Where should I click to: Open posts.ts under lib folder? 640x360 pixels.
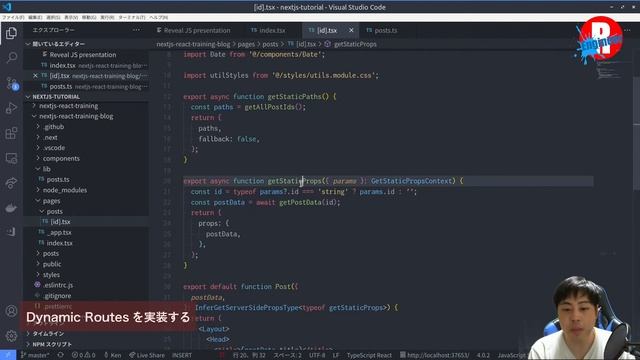(x=58, y=180)
